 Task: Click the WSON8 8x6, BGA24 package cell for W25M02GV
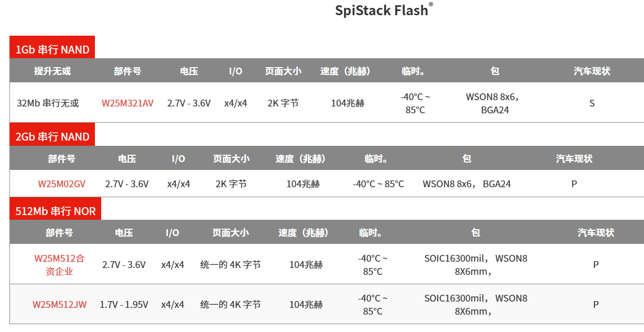(467, 184)
